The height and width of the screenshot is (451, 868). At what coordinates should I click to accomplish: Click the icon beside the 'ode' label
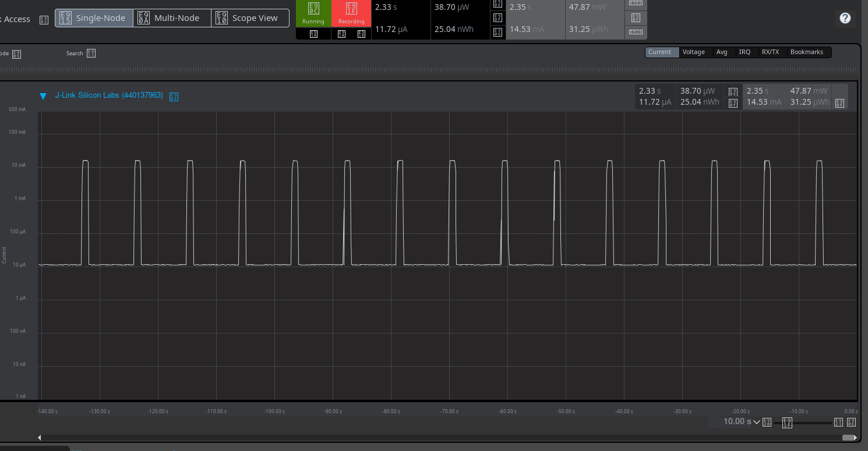(x=16, y=54)
